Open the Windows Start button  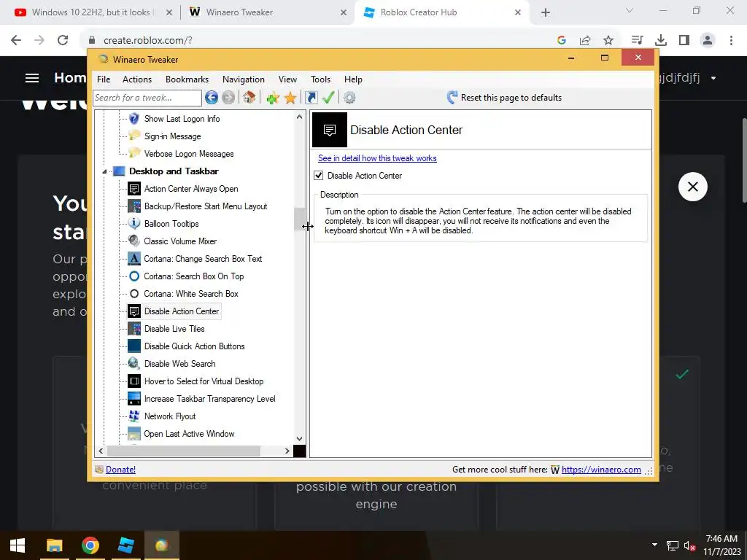pos(18,545)
